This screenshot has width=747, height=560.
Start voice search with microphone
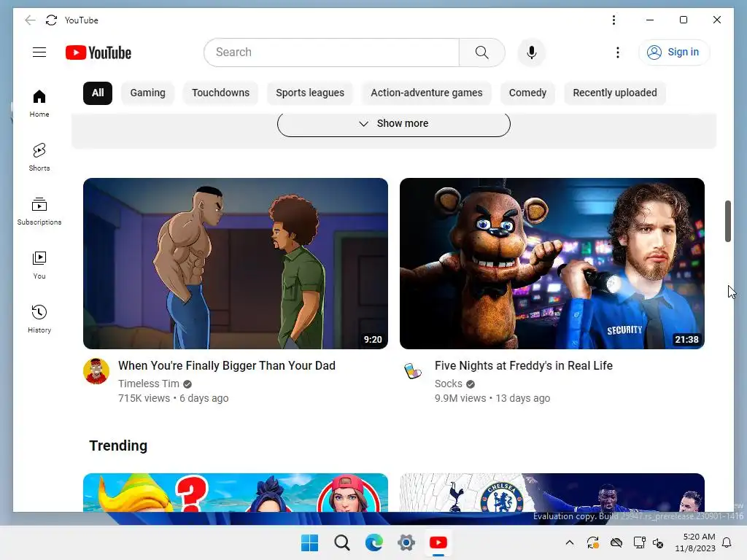click(532, 52)
